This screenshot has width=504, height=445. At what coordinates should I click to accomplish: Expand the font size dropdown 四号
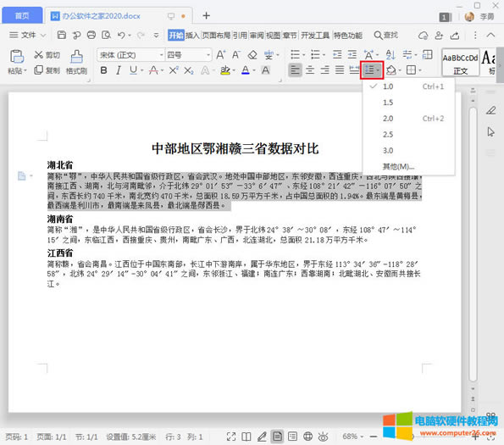(188, 55)
